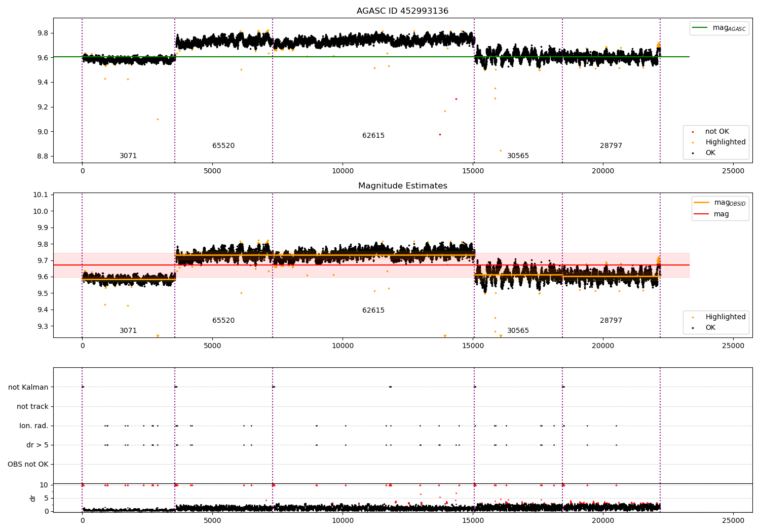Viewport: 760px width, 532px height.
Task: Click the 5 tick label on the dr axis
Action: click(x=46, y=499)
